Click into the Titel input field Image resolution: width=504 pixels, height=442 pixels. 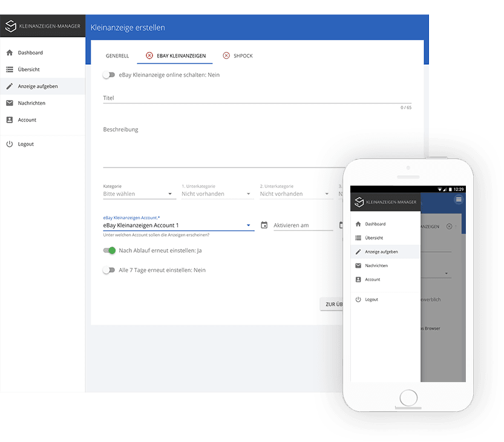[257, 98]
